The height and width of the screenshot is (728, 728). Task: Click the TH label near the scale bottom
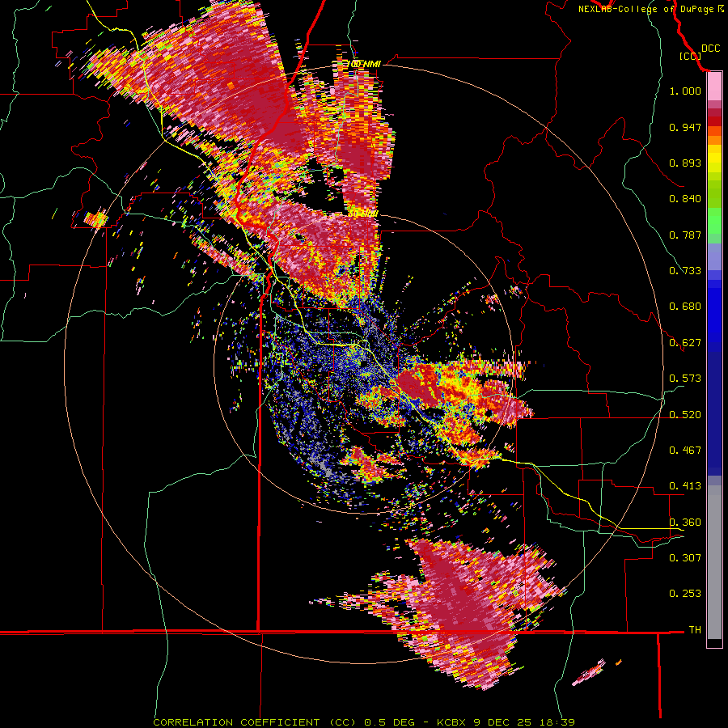click(x=695, y=630)
